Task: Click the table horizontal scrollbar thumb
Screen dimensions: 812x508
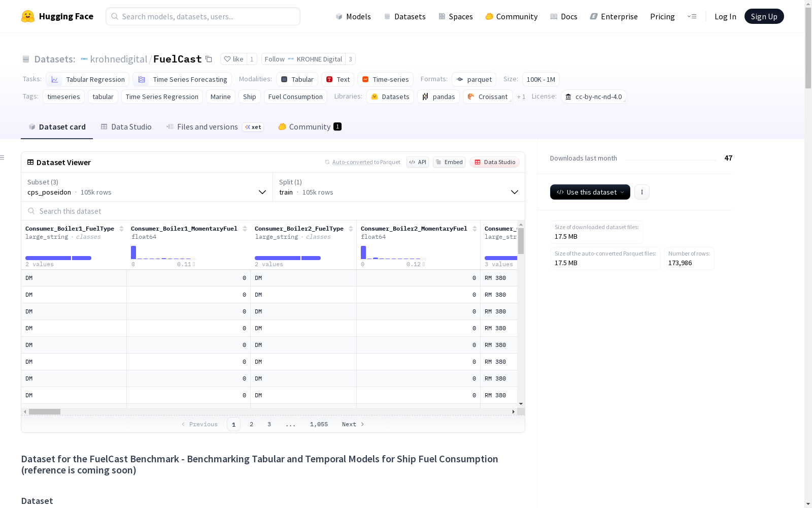Action: click(x=45, y=411)
